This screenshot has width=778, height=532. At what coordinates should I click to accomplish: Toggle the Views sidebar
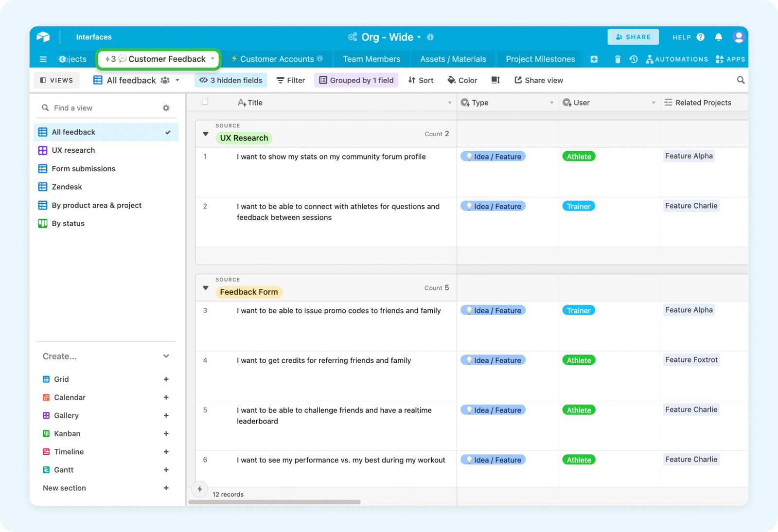coord(57,80)
